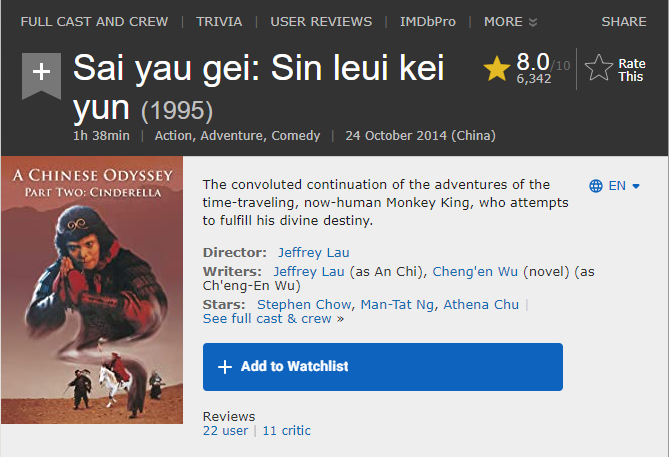Click the Rate This star outline
The image size is (669, 457).
tap(599, 68)
